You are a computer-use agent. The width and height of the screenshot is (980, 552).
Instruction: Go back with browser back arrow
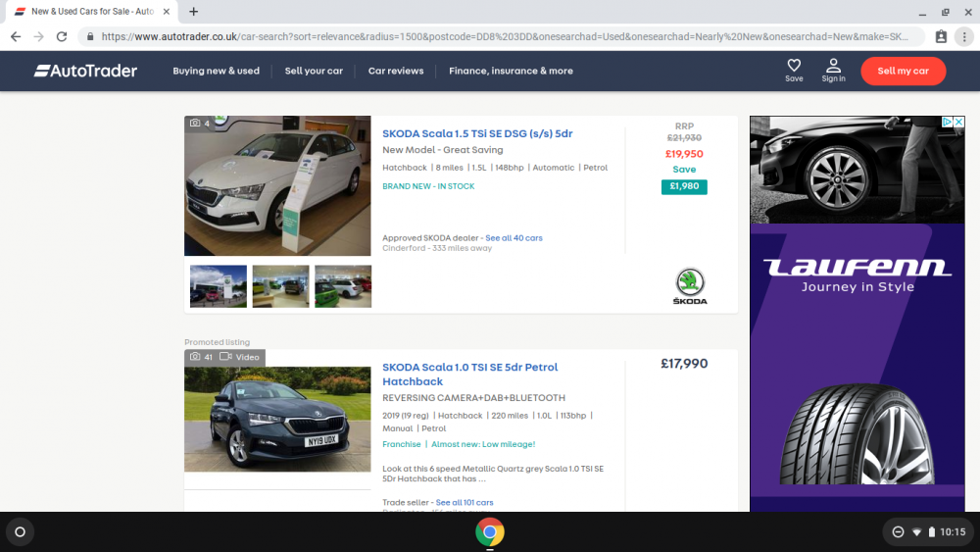[16, 37]
